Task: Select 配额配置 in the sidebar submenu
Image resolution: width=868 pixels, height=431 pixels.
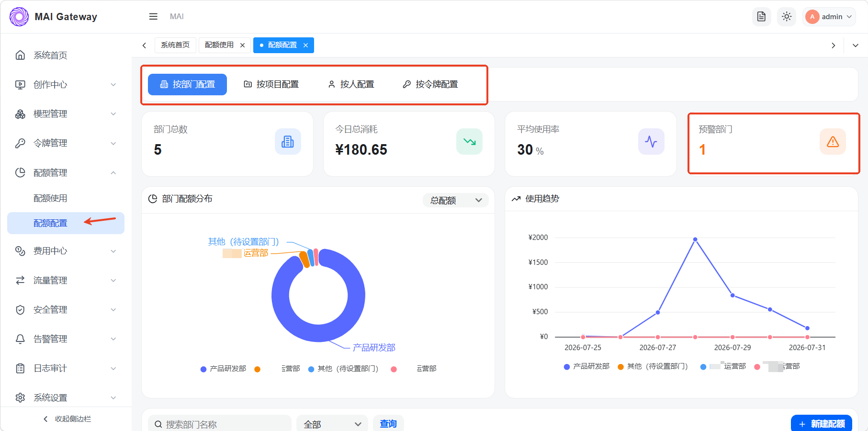Action: pos(66,223)
